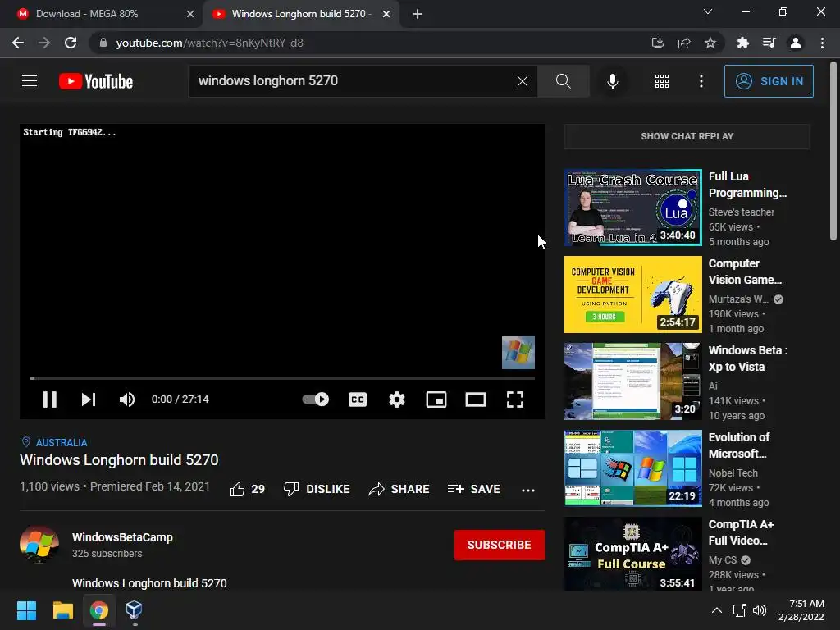Show hidden system tray icons
The image size is (840, 630).
[716, 610]
